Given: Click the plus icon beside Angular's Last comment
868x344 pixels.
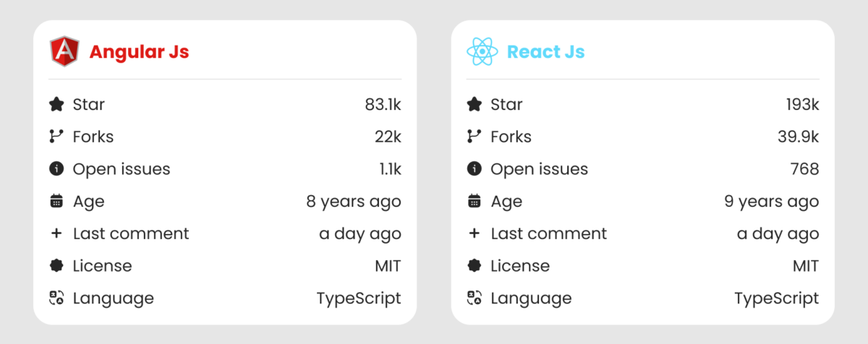Looking at the screenshot, I should [56, 233].
